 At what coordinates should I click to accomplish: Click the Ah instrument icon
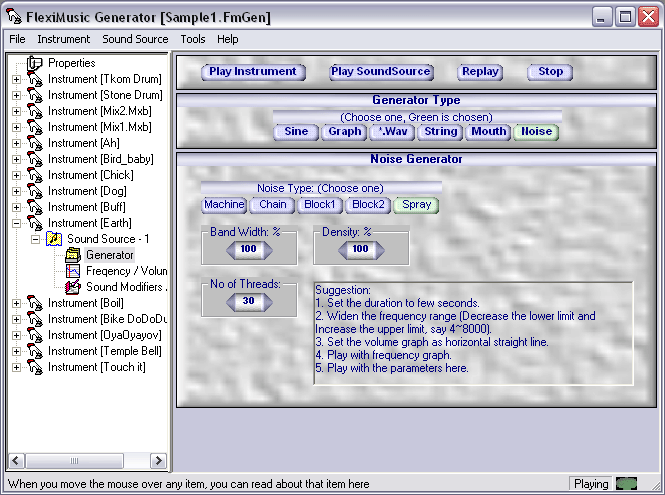click(x=35, y=143)
